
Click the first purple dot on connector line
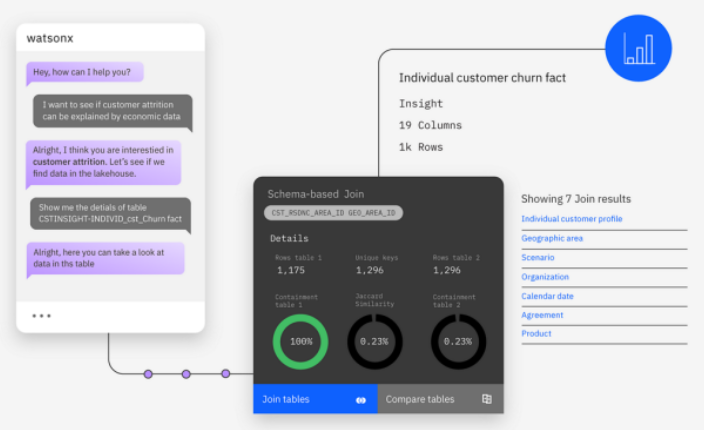pos(148,374)
